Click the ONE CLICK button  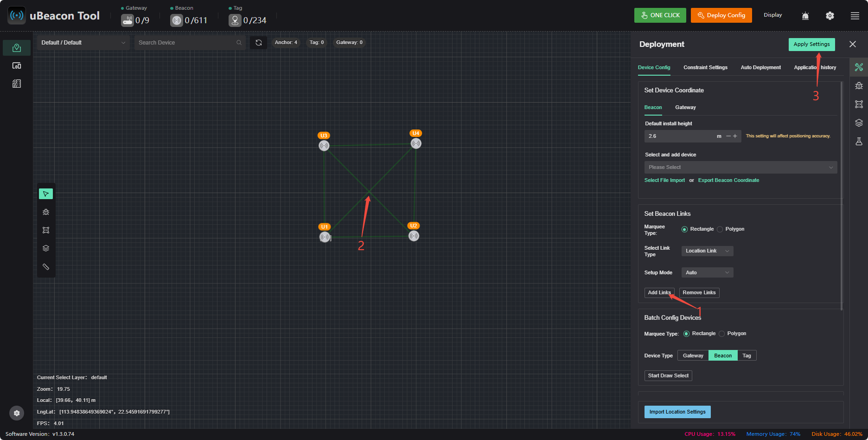(661, 15)
